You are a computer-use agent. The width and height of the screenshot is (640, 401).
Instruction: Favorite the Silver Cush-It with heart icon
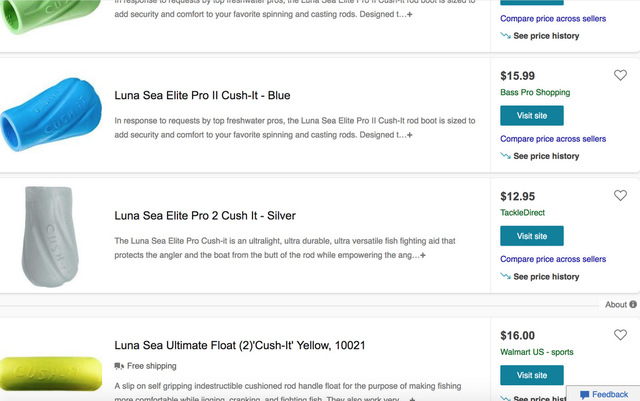point(620,195)
